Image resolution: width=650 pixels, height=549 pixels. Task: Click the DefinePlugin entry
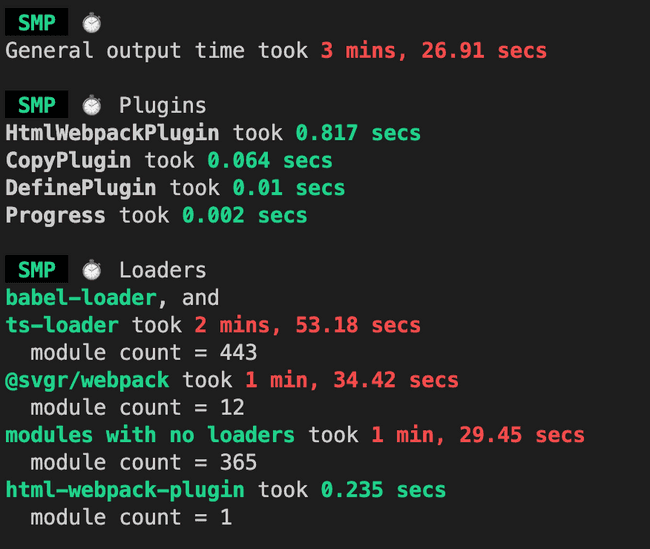point(81,188)
